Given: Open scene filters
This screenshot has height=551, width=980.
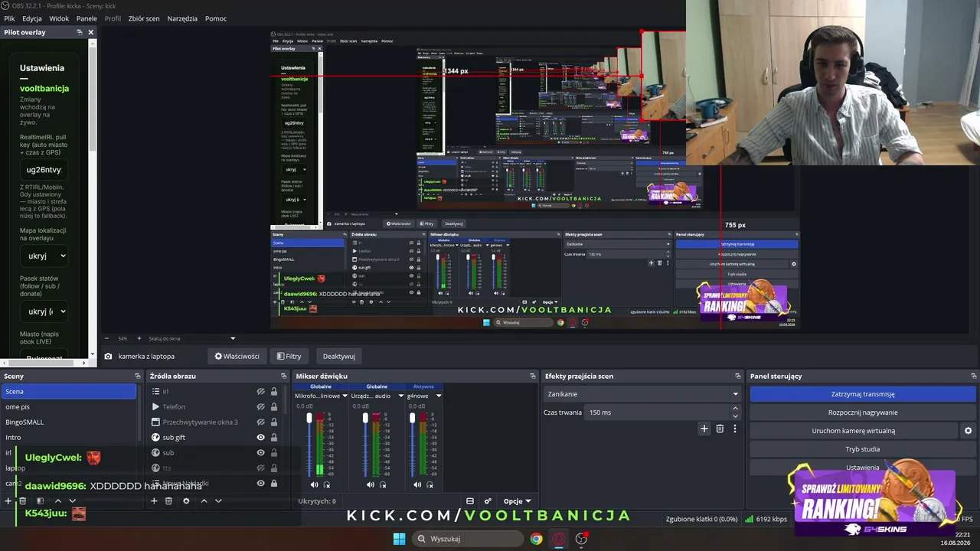Looking at the screenshot, I should pyautogui.click(x=40, y=500).
